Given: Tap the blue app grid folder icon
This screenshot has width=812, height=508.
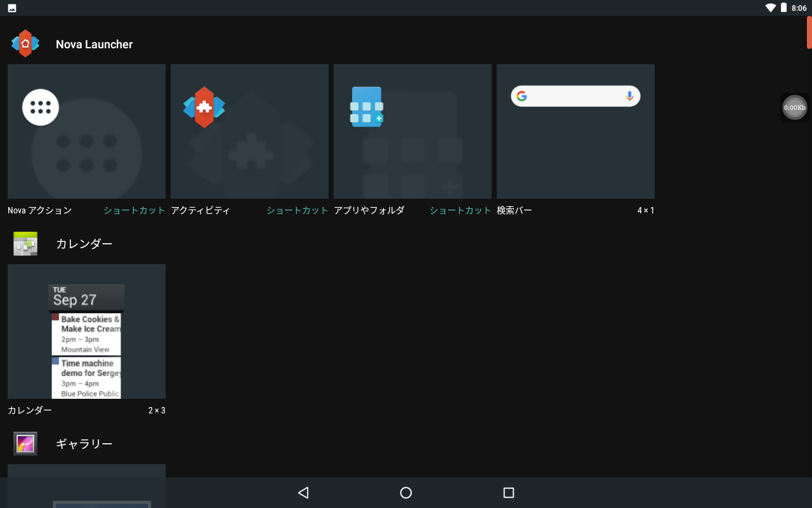Looking at the screenshot, I should click(x=367, y=107).
